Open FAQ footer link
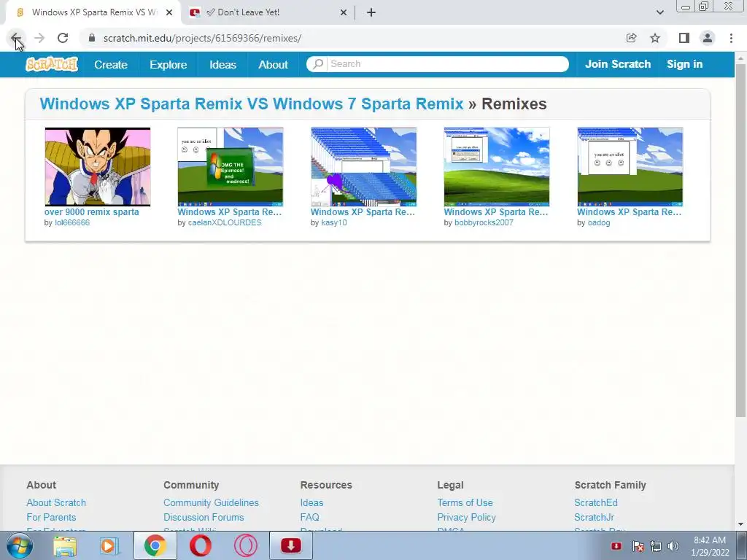Image resolution: width=747 pixels, height=560 pixels. point(309,517)
